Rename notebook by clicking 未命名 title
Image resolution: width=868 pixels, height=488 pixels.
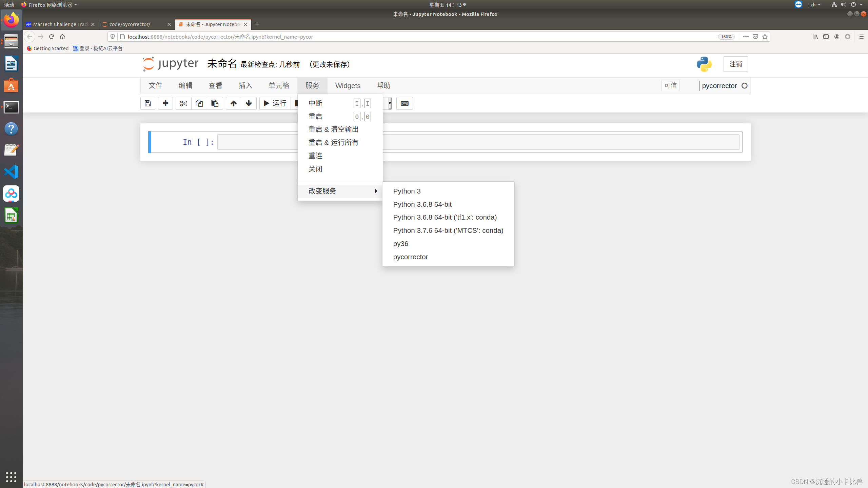click(222, 64)
